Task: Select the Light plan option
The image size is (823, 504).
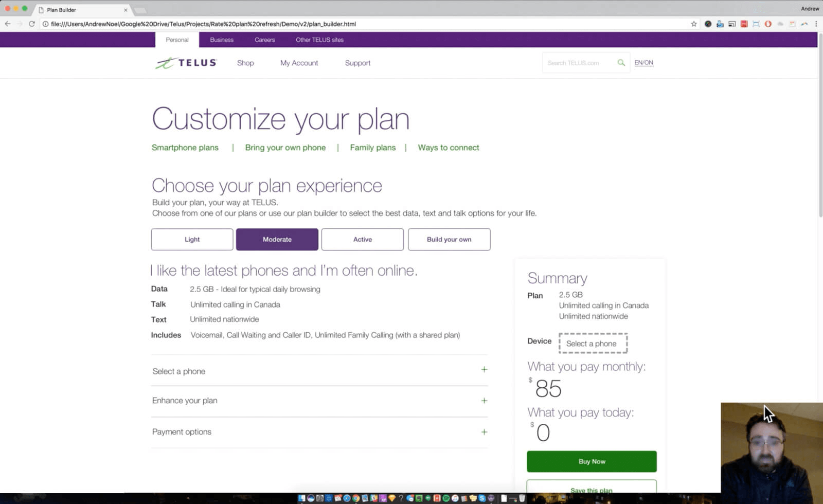Action: [192, 240]
